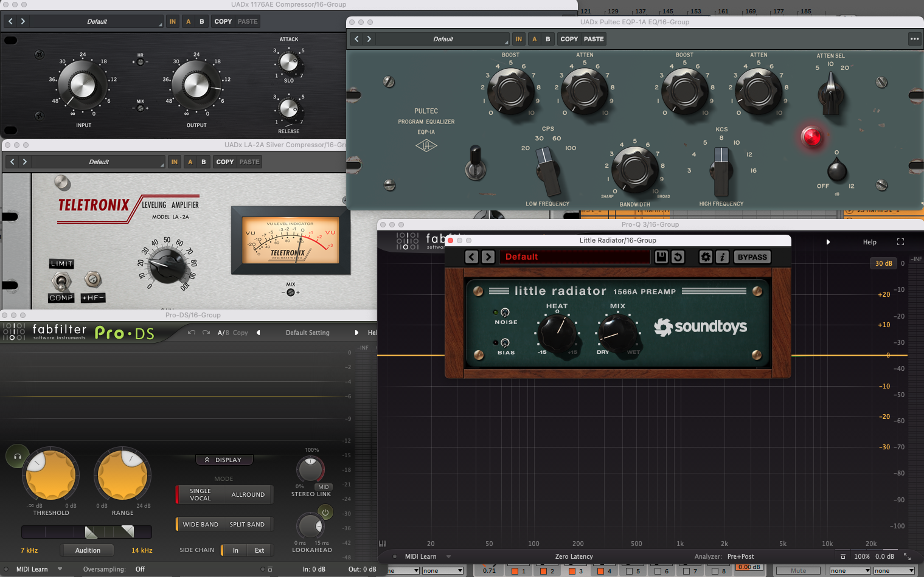Image resolution: width=924 pixels, height=577 pixels.
Task: Click Copy in Pro-DS header
Action: coord(240,333)
